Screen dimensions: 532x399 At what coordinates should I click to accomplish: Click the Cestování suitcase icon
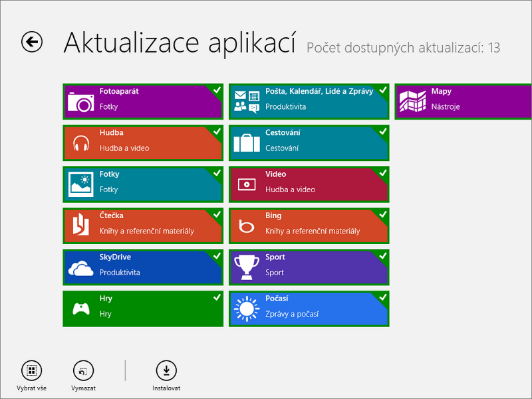(x=247, y=144)
